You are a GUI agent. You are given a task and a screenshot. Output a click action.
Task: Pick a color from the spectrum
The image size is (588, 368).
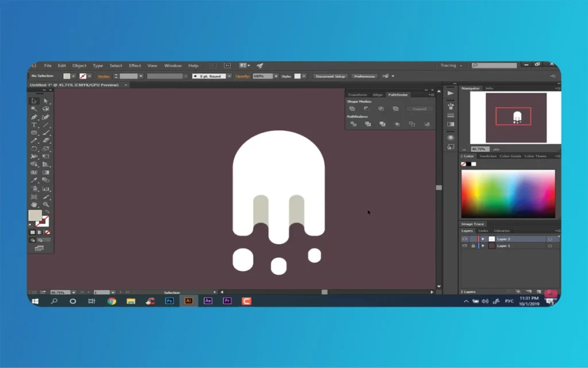tap(508, 193)
